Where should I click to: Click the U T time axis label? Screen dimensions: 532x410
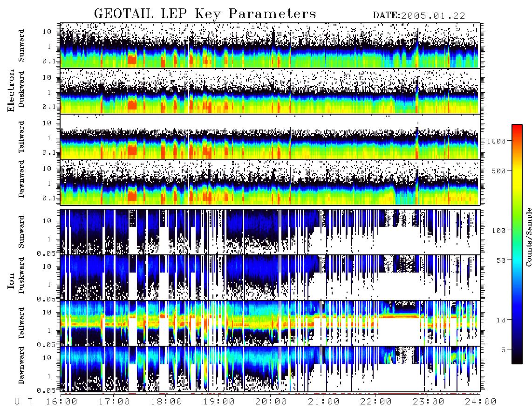(24, 402)
